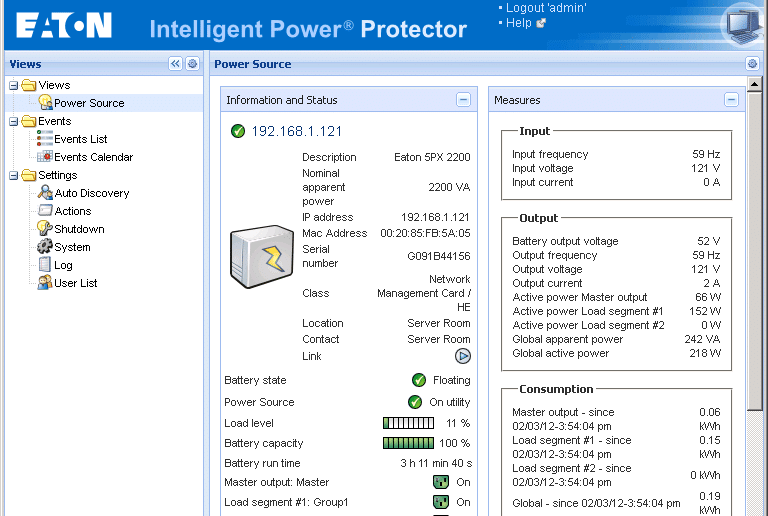Click Battery output voltage 52 V
This screenshot has width=768, height=516.
coord(708,241)
